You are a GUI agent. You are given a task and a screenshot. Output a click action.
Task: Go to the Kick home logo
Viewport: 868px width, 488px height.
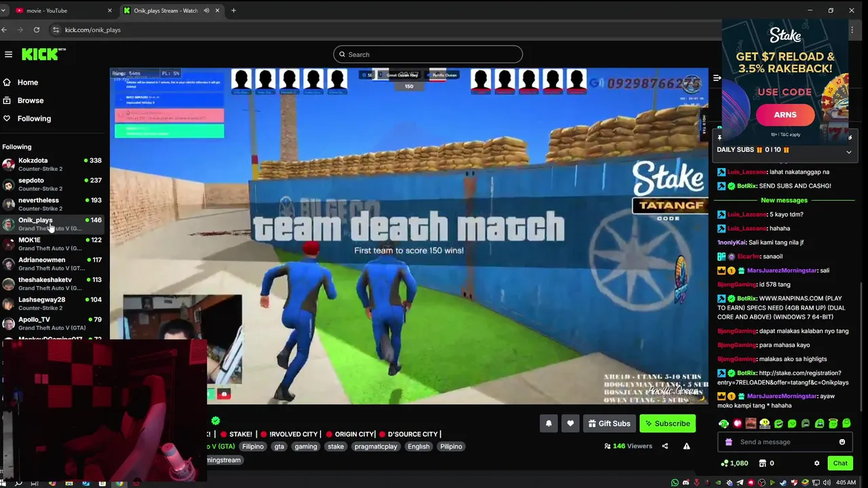tap(43, 54)
